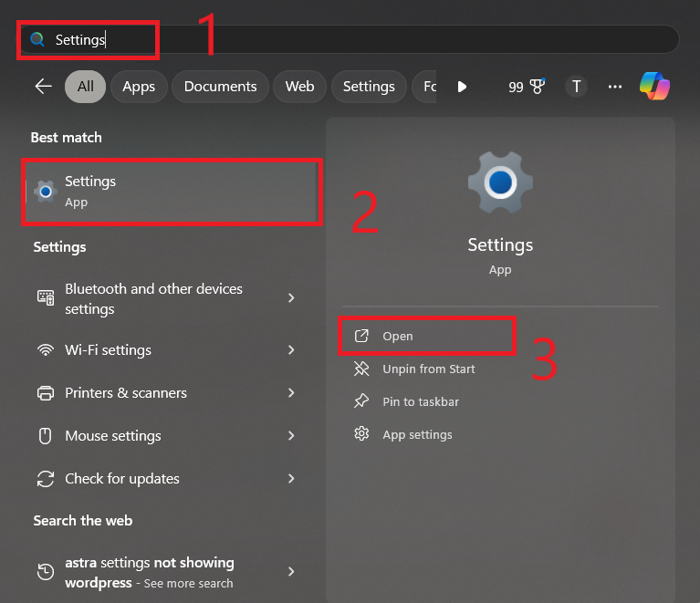This screenshot has width=700, height=603.
Task: Expand the Mouse settings chevron
Action: 291,436
